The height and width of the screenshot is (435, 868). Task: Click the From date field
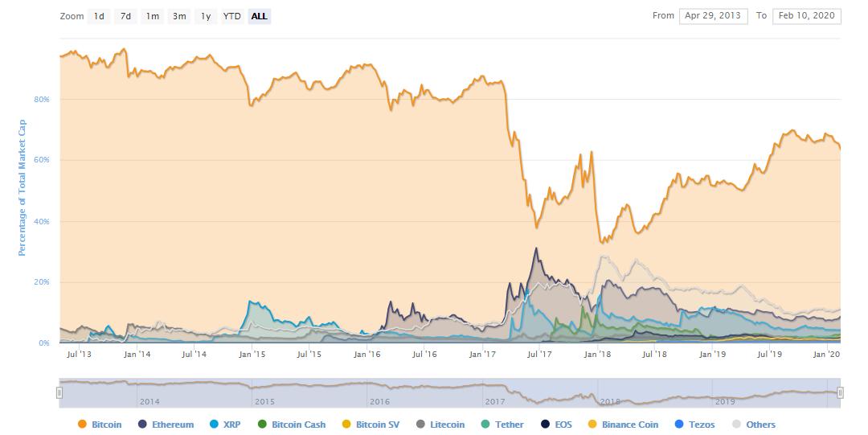(713, 16)
